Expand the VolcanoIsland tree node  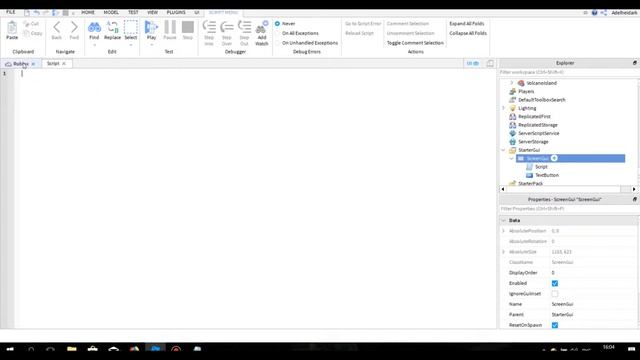point(511,83)
